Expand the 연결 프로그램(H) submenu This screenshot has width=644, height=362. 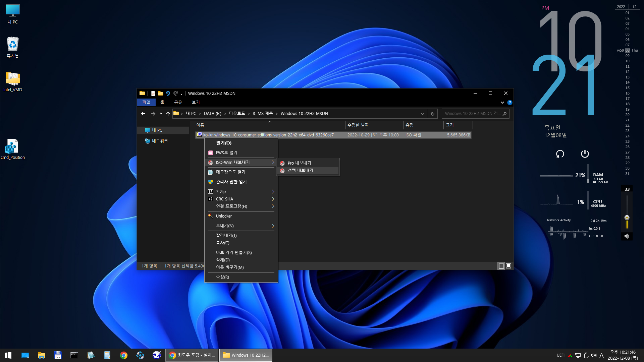coord(241,206)
